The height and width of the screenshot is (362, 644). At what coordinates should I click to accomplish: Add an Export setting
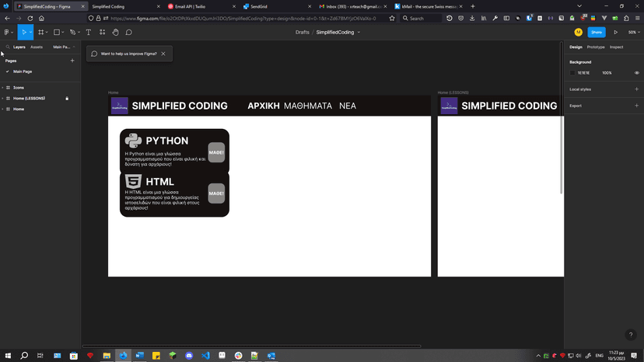tap(636, 106)
